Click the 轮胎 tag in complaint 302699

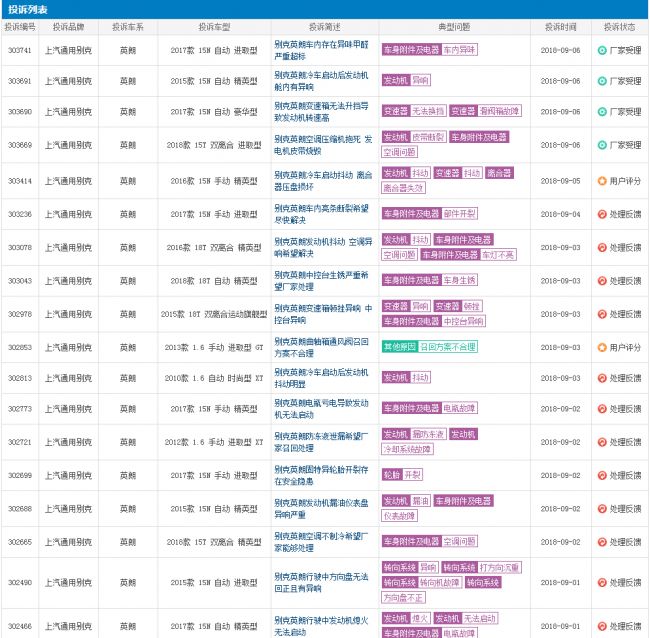(391, 475)
